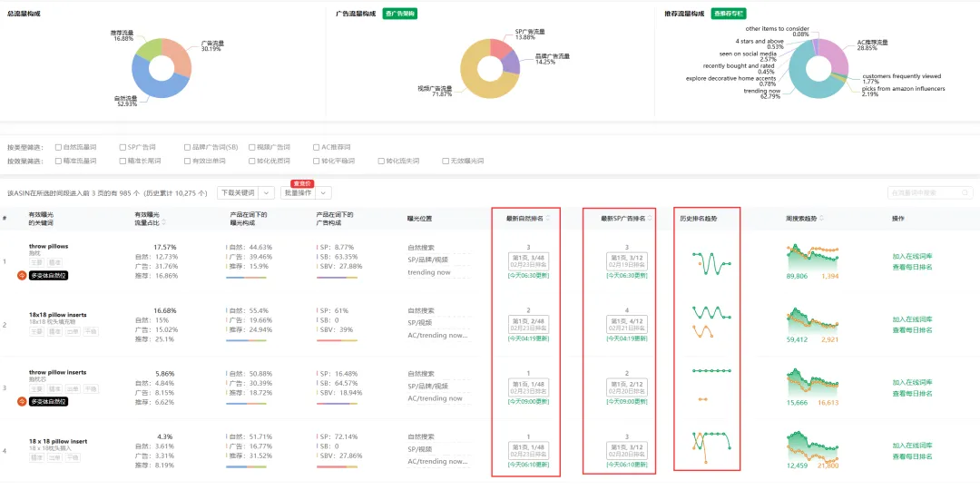Click the keyword text throw pillows
The image size is (980, 490).
[x=49, y=246]
